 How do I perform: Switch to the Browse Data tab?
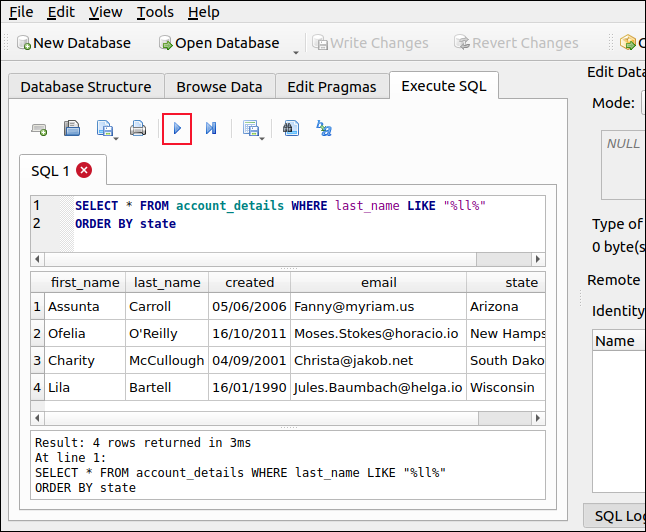(x=219, y=87)
